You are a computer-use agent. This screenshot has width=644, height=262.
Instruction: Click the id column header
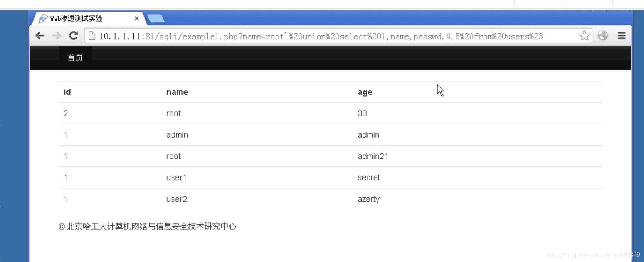click(67, 92)
